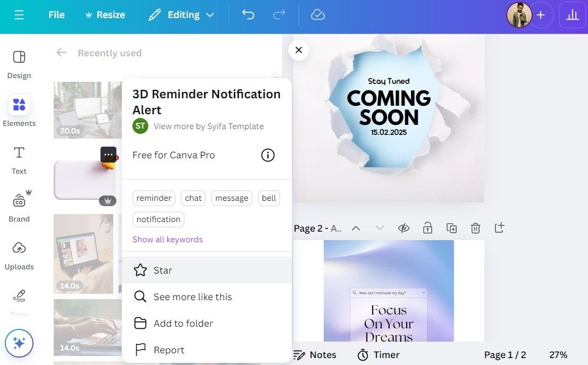The width and height of the screenshot is (588, 365).
Task: Choose See more like this
Action: (x=192, y=296)
